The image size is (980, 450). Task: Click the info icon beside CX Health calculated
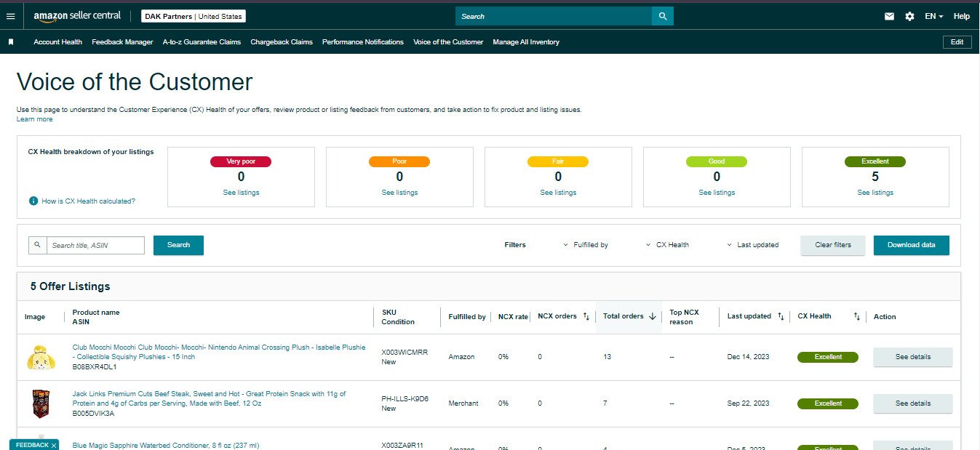33,201
